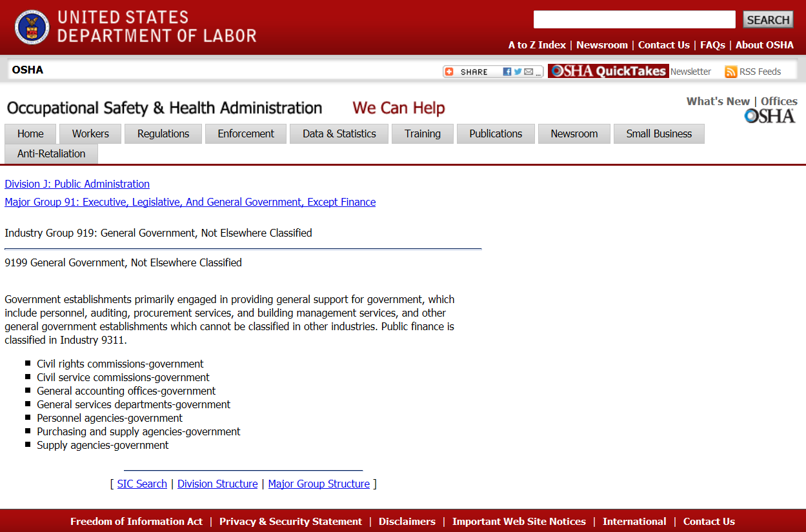Open the Division Structure link
The width and height of the screenshot is (806, 532).
(x=217, y=484)
